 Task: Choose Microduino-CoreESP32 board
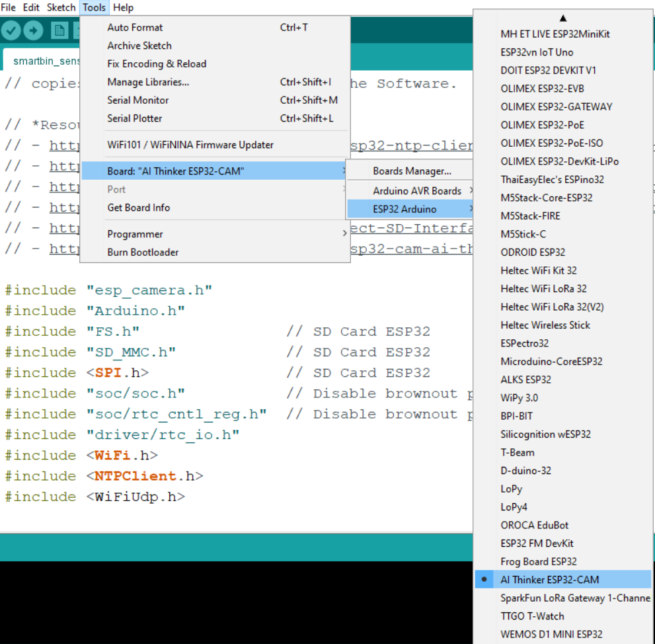click(562, 361)
